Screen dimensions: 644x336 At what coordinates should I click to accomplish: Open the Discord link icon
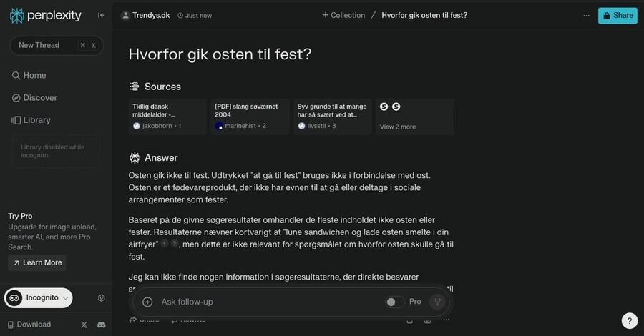pyautogui.click(x=102, y=325)
